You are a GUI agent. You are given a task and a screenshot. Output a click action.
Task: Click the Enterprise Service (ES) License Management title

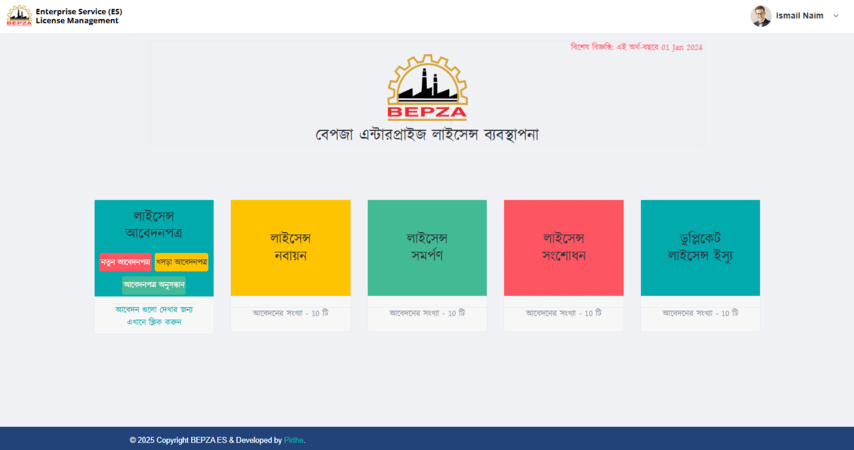[x=79, y=16]
